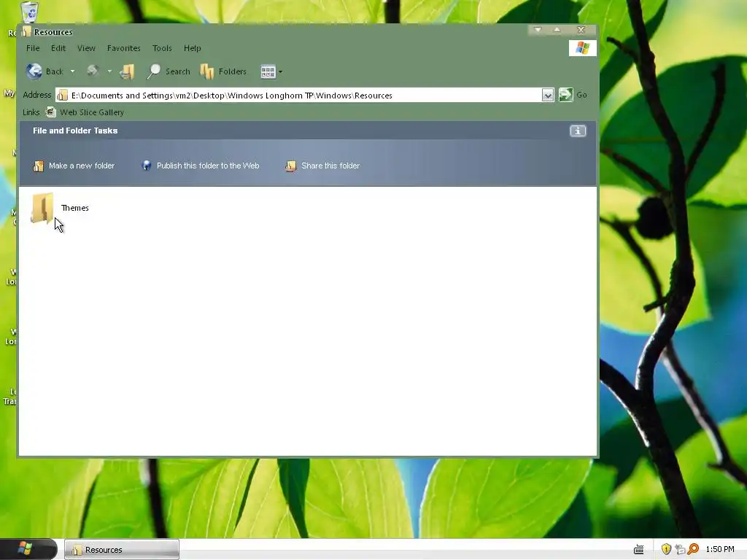Open the View menu
Screen dimensions: 747x560
point(86,48)
